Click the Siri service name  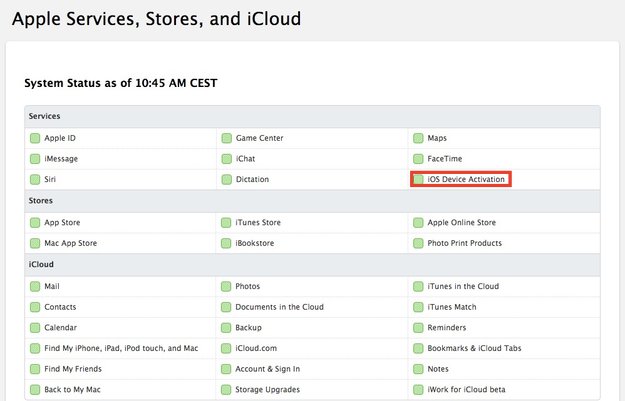[x=50, y=179]
